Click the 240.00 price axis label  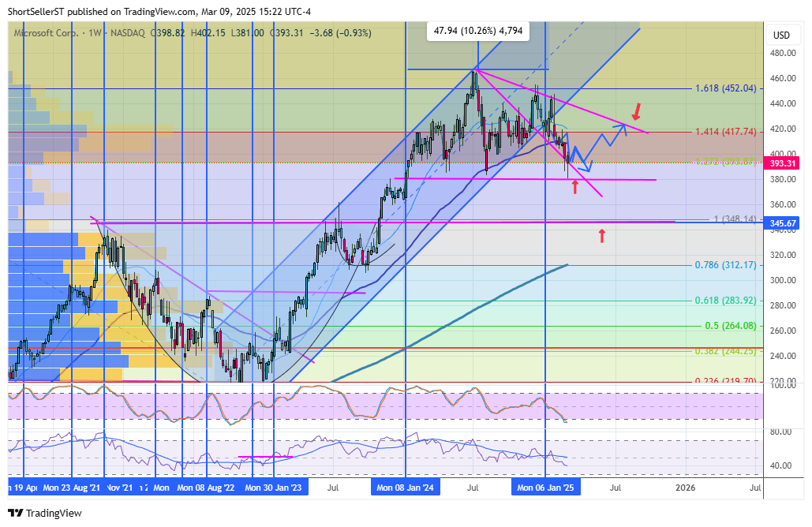click(x=783, y=356)
